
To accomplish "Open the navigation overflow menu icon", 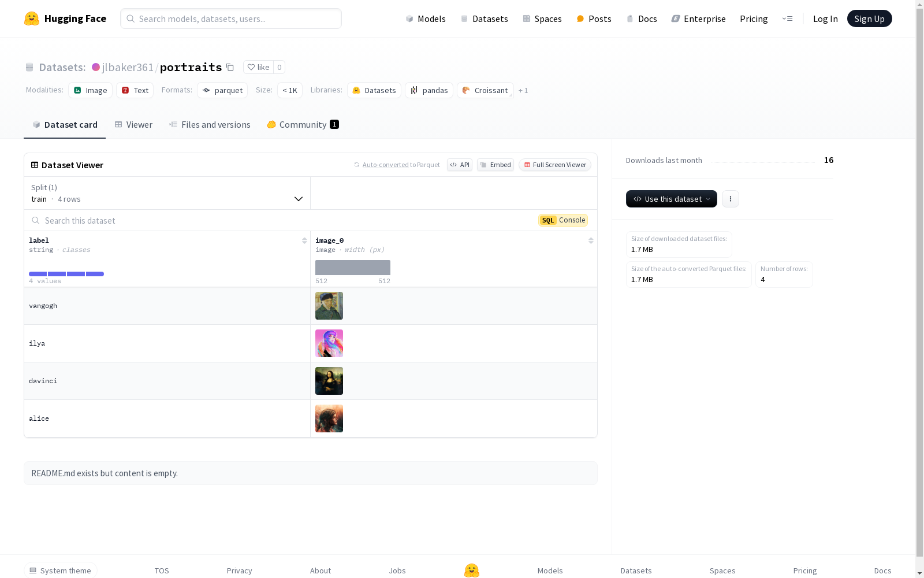I will (x=787, y=18).
